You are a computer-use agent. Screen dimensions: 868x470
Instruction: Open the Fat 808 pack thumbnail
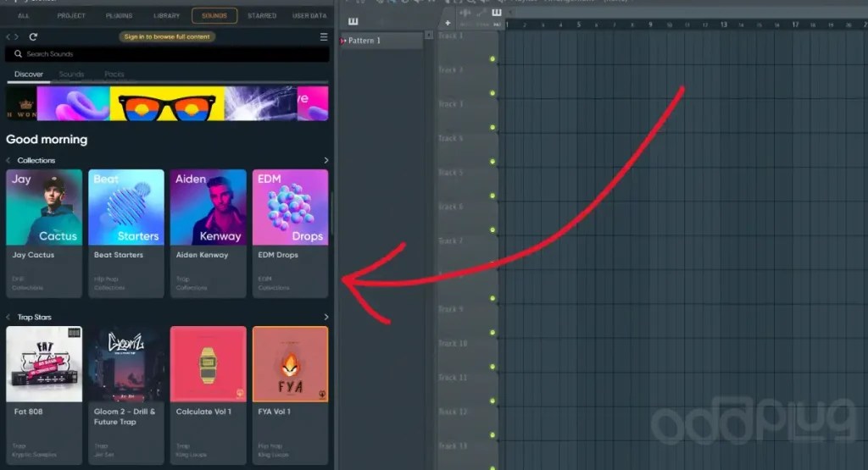tap(44, 364)
